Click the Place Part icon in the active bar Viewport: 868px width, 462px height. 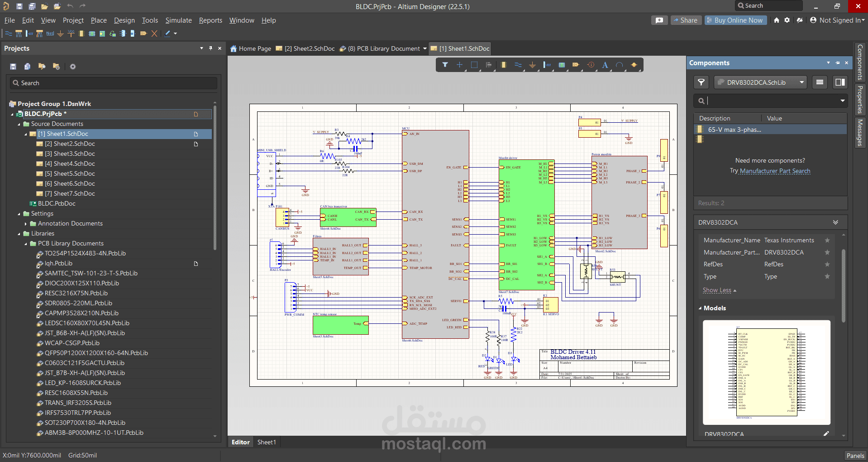point(503,65)
